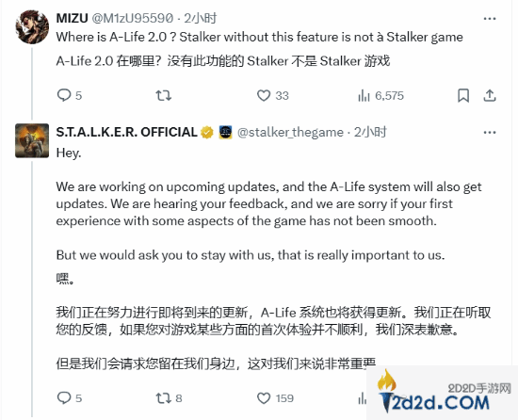Like the S.T.A.L.K.E.R. OFFICIAL reply with 159 likes

(264, 398)
